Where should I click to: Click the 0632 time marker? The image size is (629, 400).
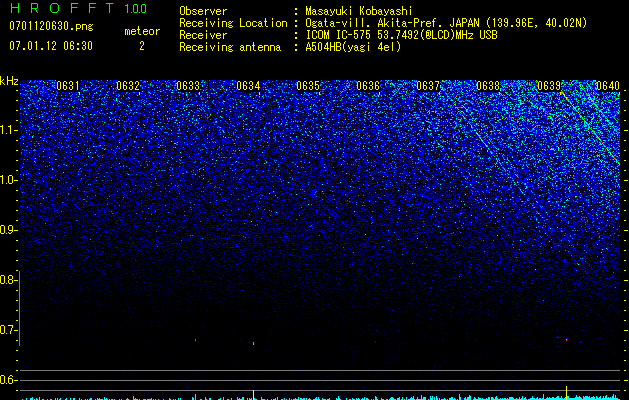tap(128, 86)
